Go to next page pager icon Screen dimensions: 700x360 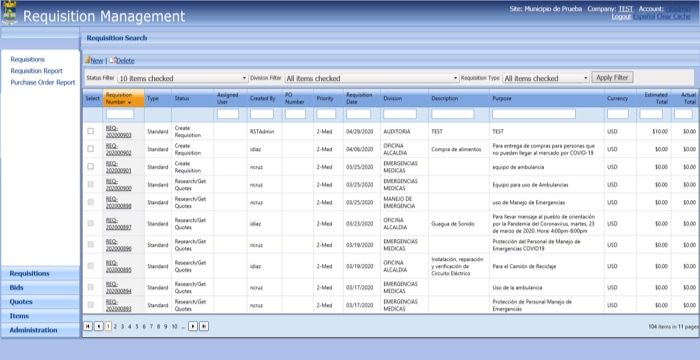(193, 327)
